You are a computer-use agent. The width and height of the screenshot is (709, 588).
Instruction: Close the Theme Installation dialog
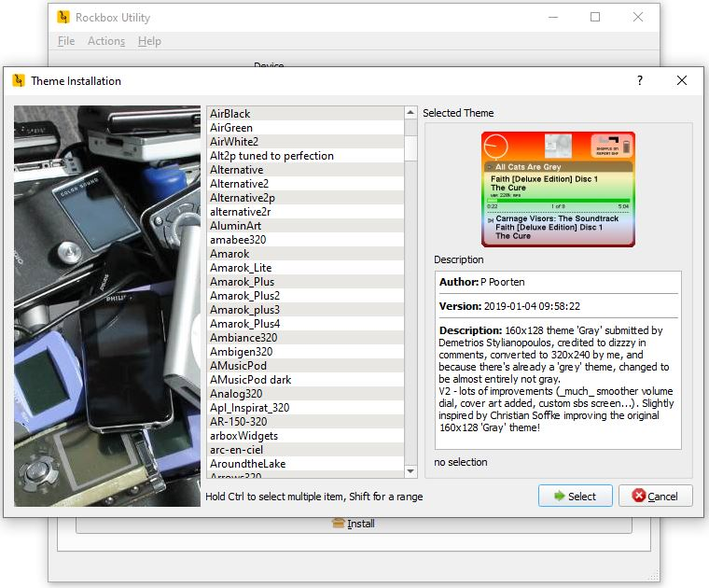point(682,81)
